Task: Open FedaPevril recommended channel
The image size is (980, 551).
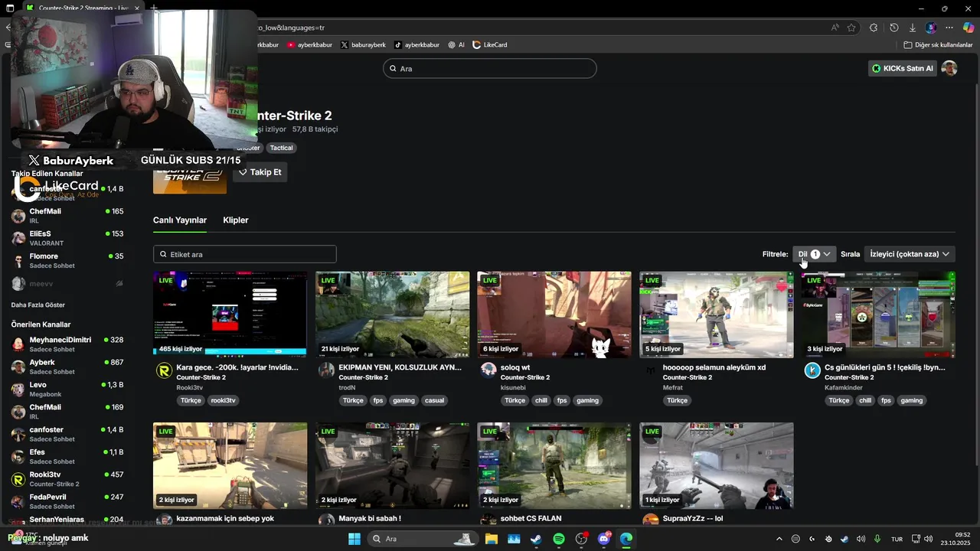Action: tap(67, 501)
